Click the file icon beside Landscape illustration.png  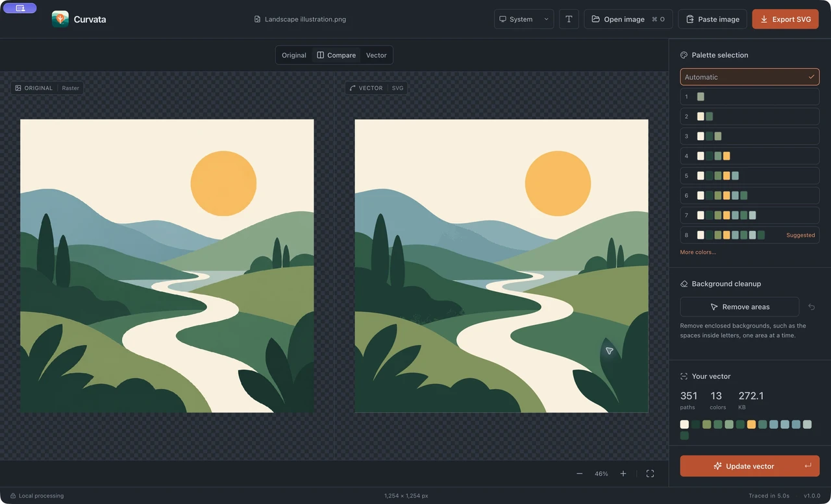click(x=257, y=19)
